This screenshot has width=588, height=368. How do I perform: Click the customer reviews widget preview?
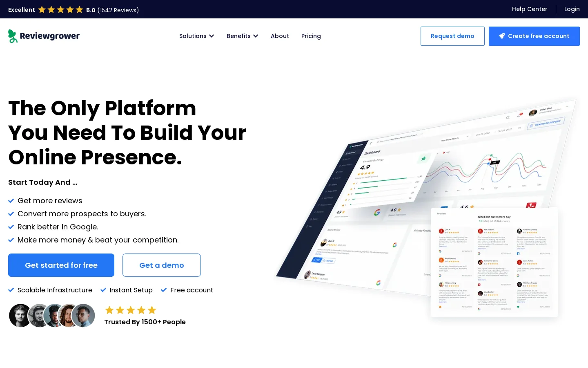tap(494, 262)
